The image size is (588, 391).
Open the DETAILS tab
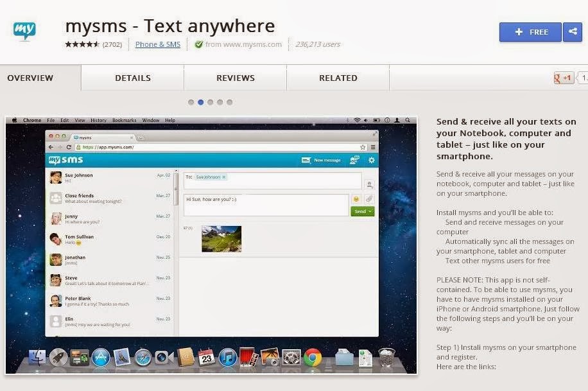coord(132,77)
